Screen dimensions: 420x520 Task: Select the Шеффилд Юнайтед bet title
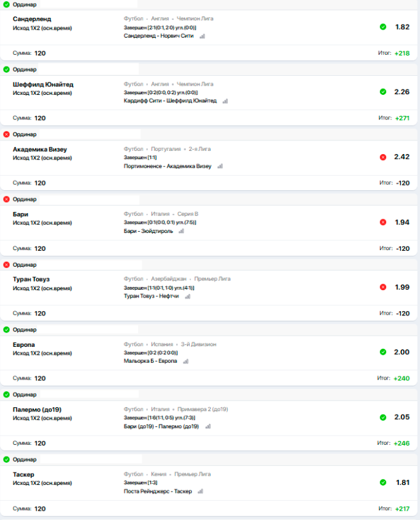pyautogui.click(x=43, y=84)
